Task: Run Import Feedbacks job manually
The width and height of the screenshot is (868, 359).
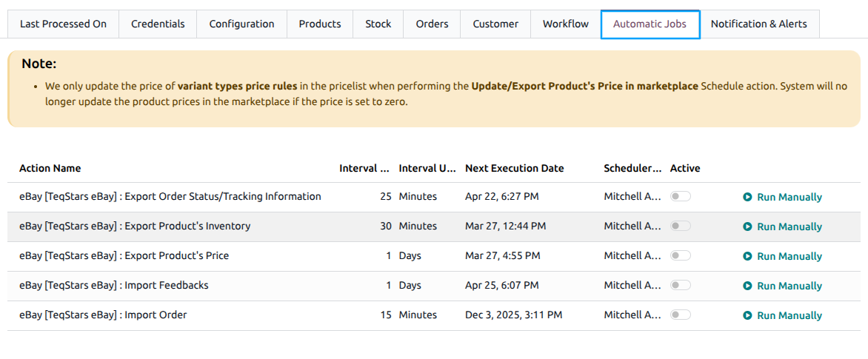Action: [782, 286]
